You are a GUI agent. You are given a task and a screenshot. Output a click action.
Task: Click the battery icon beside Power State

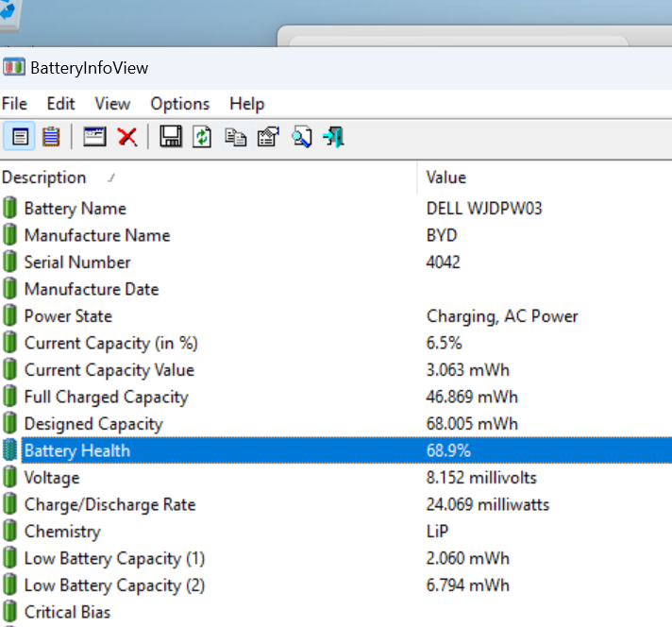pos(9,316)
